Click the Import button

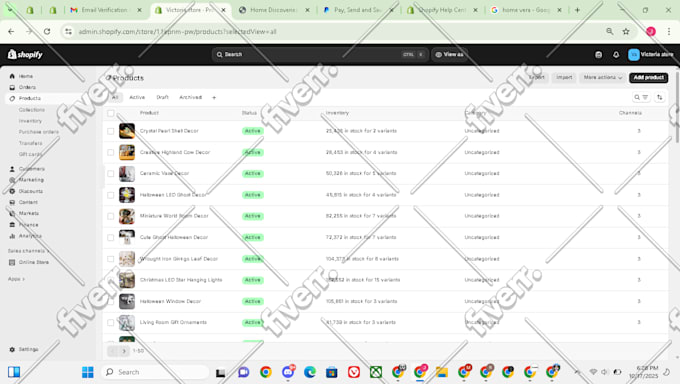(564, 78)
